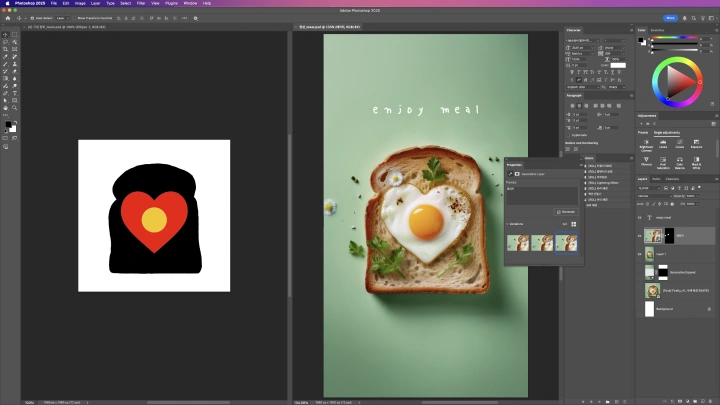Enable Show Transform Controls checkbox
The image size is (720, 405).
pyautogui.click(x=74, y=18)
